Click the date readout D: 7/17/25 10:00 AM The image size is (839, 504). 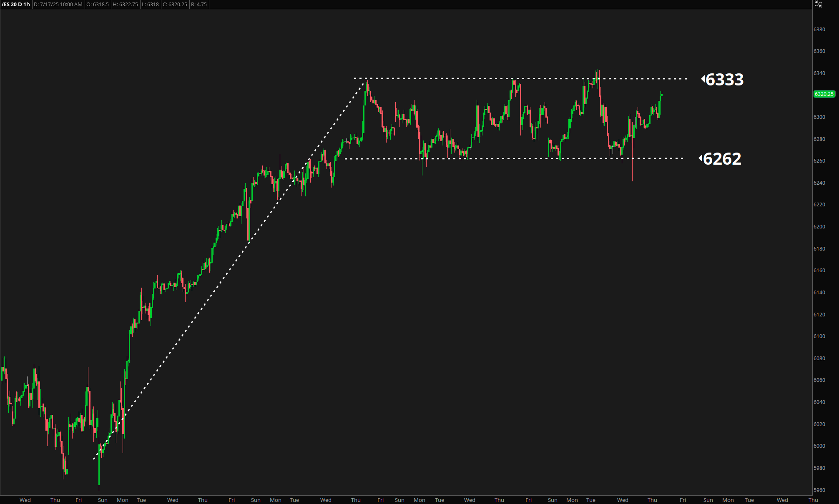click(58, 5)
